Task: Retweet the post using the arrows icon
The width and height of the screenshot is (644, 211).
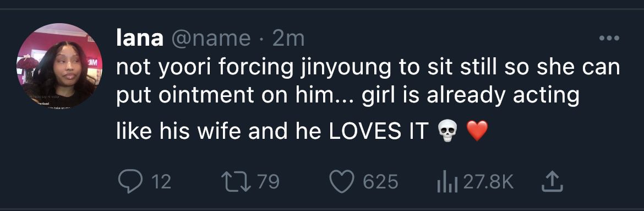Action: (236, 182)
